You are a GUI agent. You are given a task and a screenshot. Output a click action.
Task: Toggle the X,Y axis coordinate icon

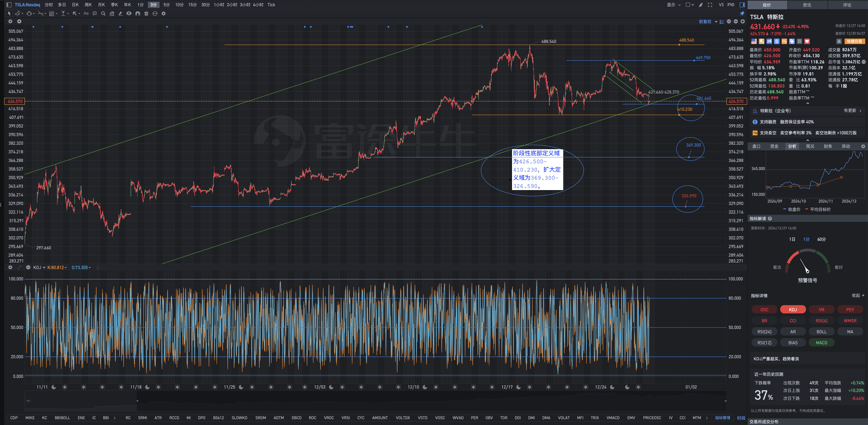722,22
